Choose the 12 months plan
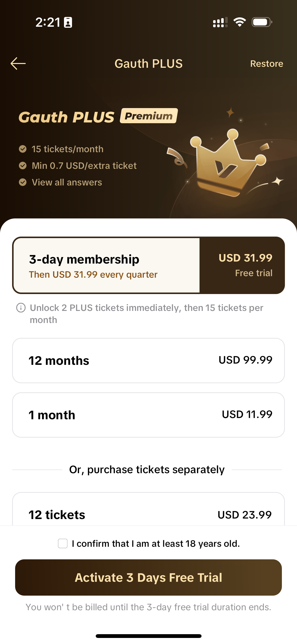This screenshot has width=297, height=644. point(148,361)
